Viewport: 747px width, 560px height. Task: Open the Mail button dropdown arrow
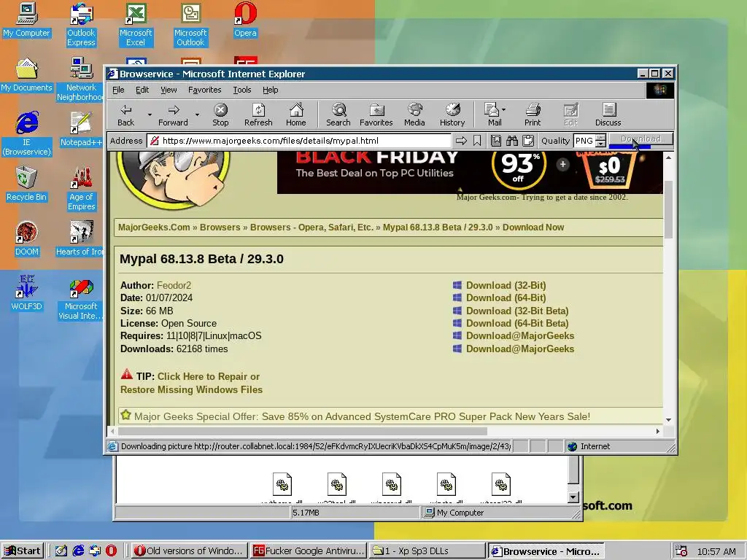(x=504, y=110)
